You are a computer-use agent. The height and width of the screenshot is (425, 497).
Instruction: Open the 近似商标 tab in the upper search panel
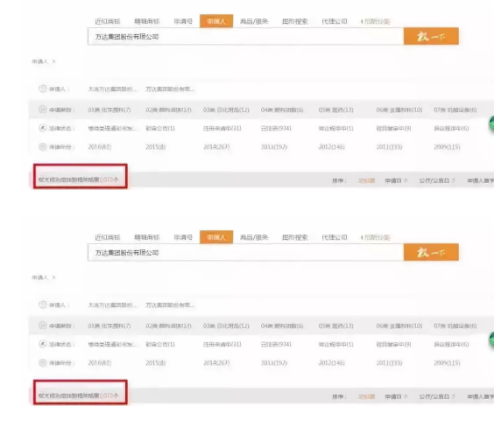[107, 21]
